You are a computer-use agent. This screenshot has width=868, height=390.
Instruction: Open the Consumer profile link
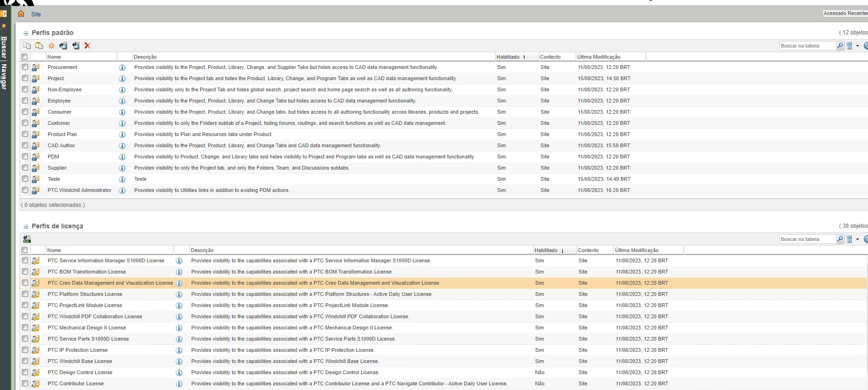coord(59,112)
